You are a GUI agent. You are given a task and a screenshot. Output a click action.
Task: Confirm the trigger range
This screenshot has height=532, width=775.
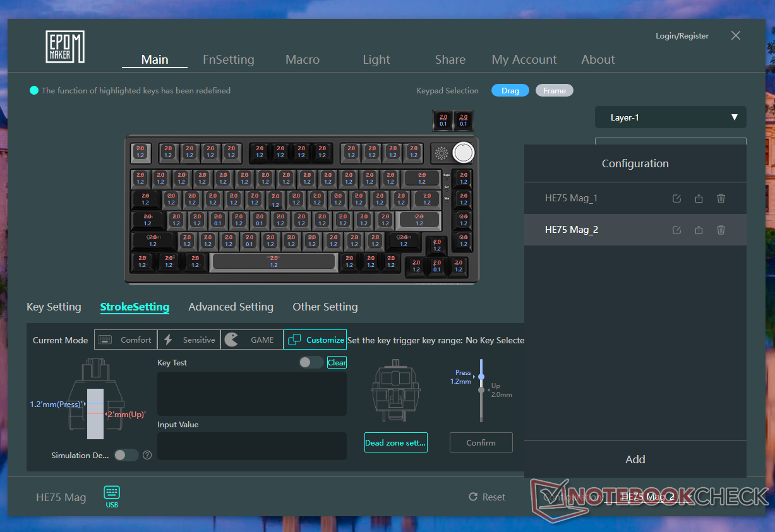point(481,442)
